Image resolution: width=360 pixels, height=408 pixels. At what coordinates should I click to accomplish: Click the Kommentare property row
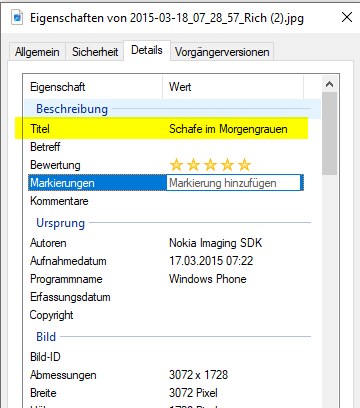tap(166, 201)
